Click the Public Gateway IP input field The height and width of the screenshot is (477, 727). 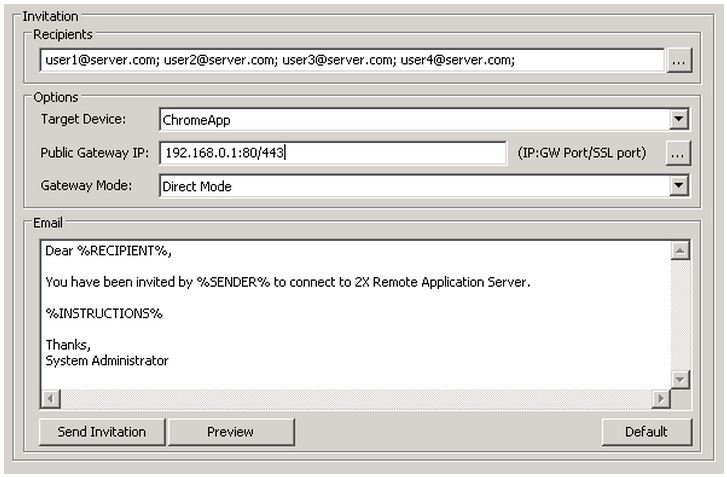pos(333,153)
